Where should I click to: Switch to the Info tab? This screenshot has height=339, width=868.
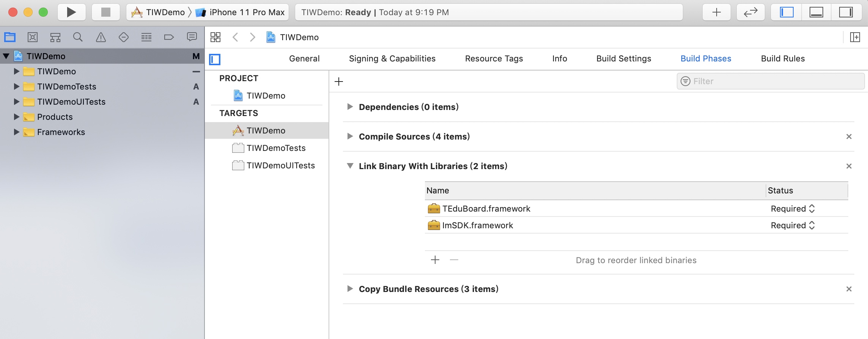pos(560,58)
